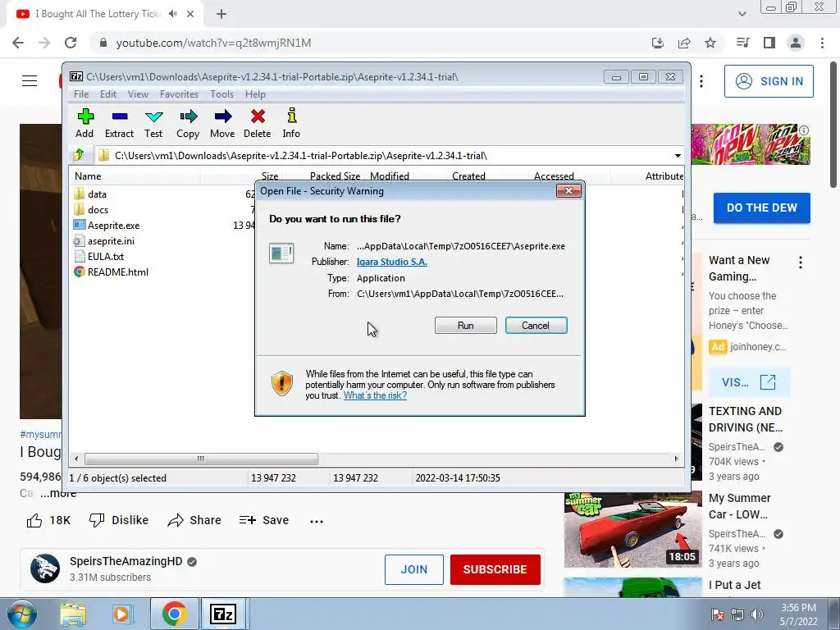The width and height of the screenshot is (840, 630).
Task: Expand the 7-Zip address path dropdown
Action: coord(678,155)
